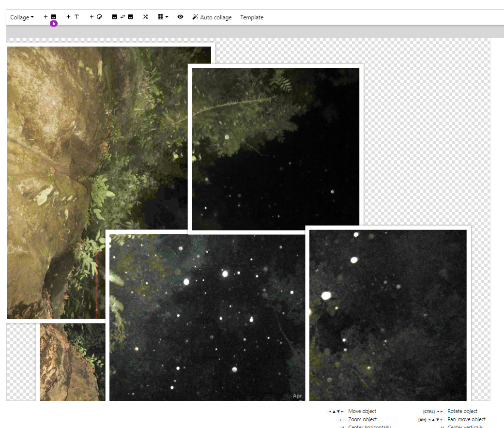The image size is (504, 428).
Task: Add a new image to the collage
Action: click(50, 17)
